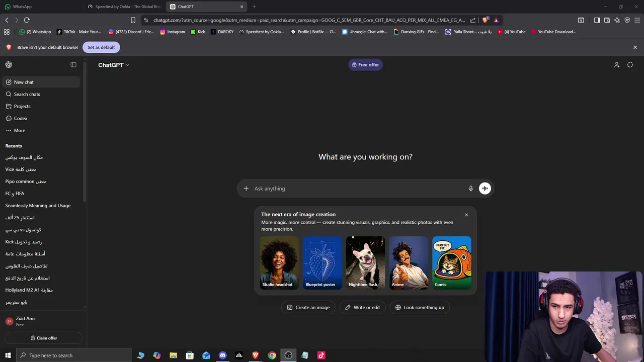Open Search chats
Screen dimensions: 644x362
[41, 94]
